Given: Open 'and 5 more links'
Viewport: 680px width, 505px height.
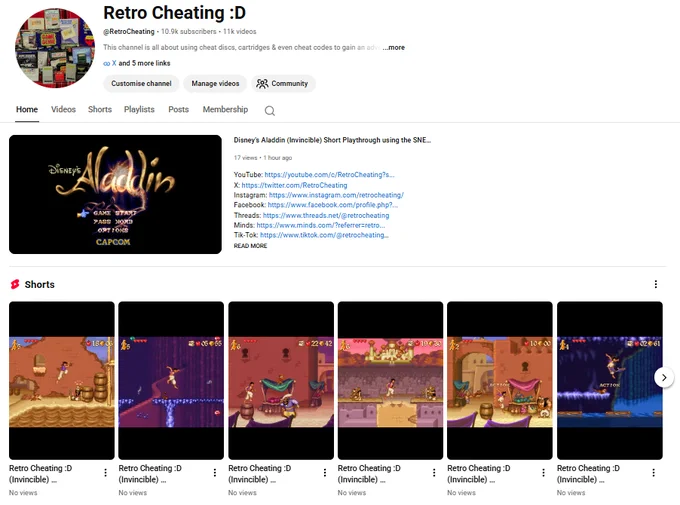Looking at the screenshot, I should point(144,63).
